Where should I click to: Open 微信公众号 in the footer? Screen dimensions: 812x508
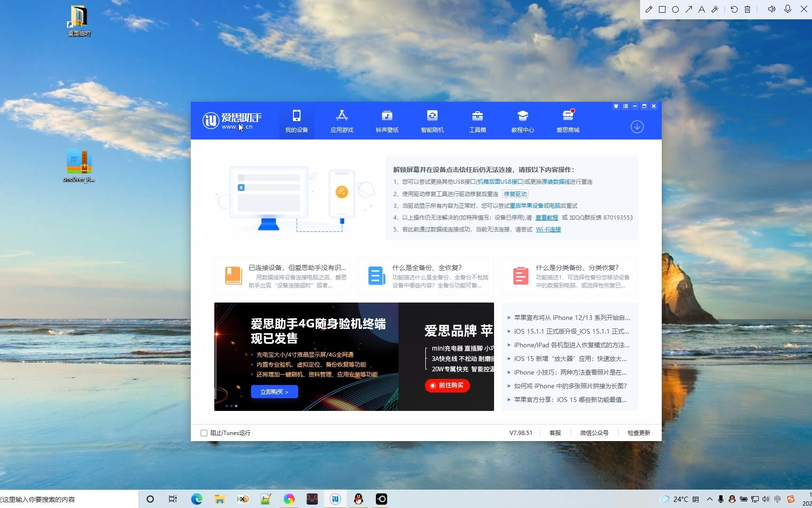tap(594, 433)
